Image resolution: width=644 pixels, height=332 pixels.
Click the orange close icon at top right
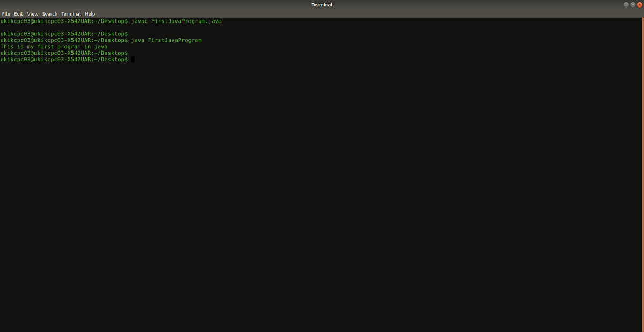[639, 4]
